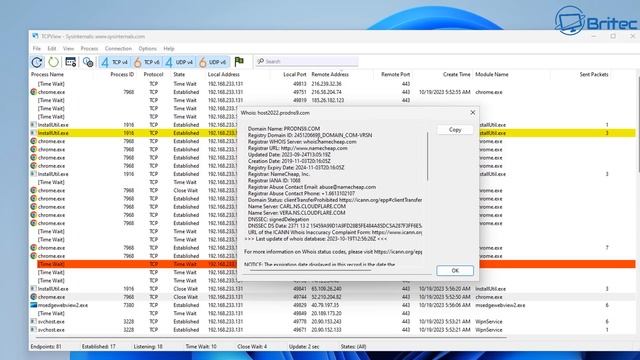Select the orange highlighted [Time Wait] row
640x360 pixels.
pyautogui.click(x=333, y=264)
